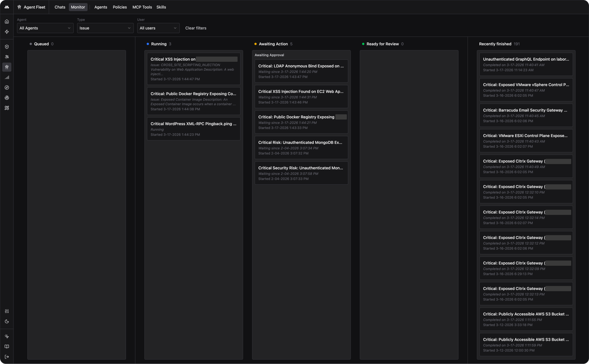
Task: Click the logout arrow icon
Action: point(7,357)
